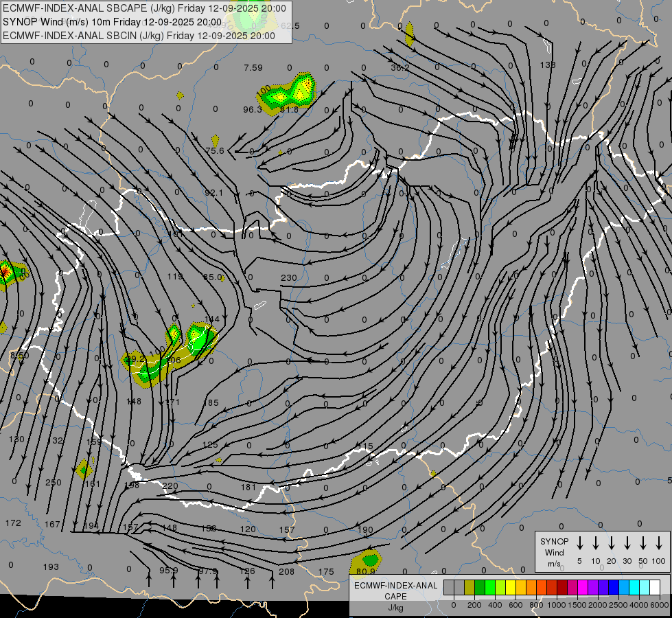Click the 30 m/s wind arrow in SYNOP legend
This screenshot has height=618, width=672.
point(627,543)
